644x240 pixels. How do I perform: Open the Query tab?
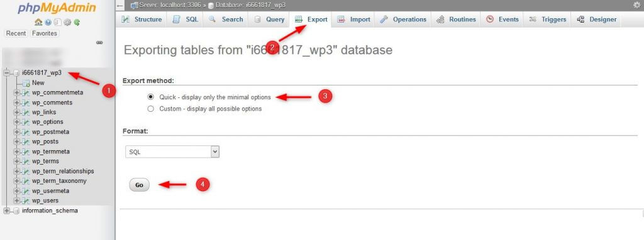tap(269, 19)
